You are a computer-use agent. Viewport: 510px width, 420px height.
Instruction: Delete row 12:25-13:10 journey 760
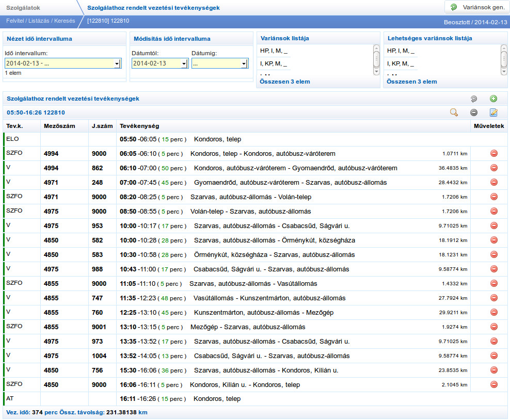click(x=493, y=312)
